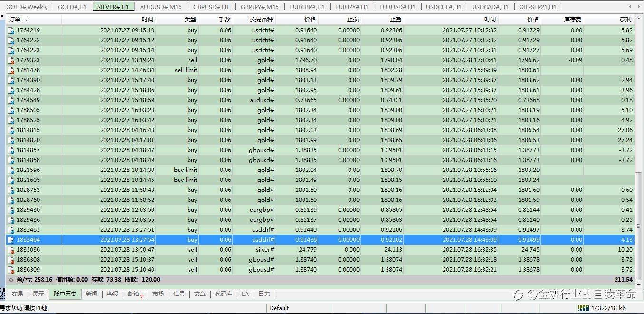
Task: Click the balance summary row circle icon
Action: click(x=11, y=280)
